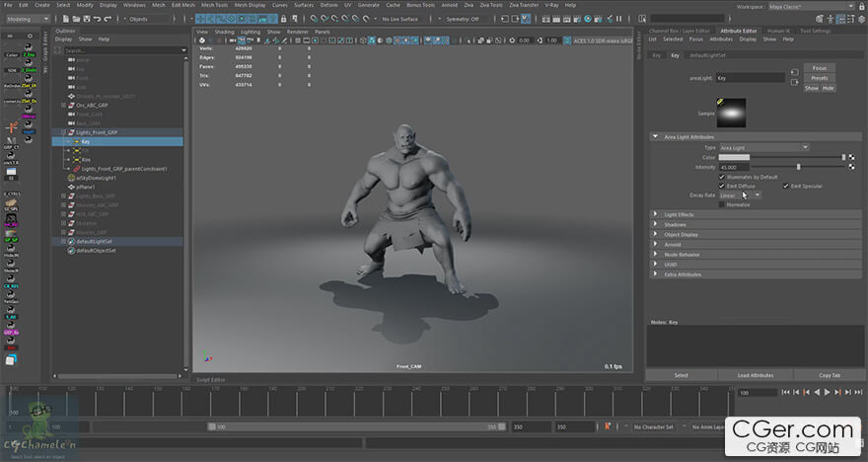
Task: Switch to the Tool Settings tab
Action: (815, 31)
